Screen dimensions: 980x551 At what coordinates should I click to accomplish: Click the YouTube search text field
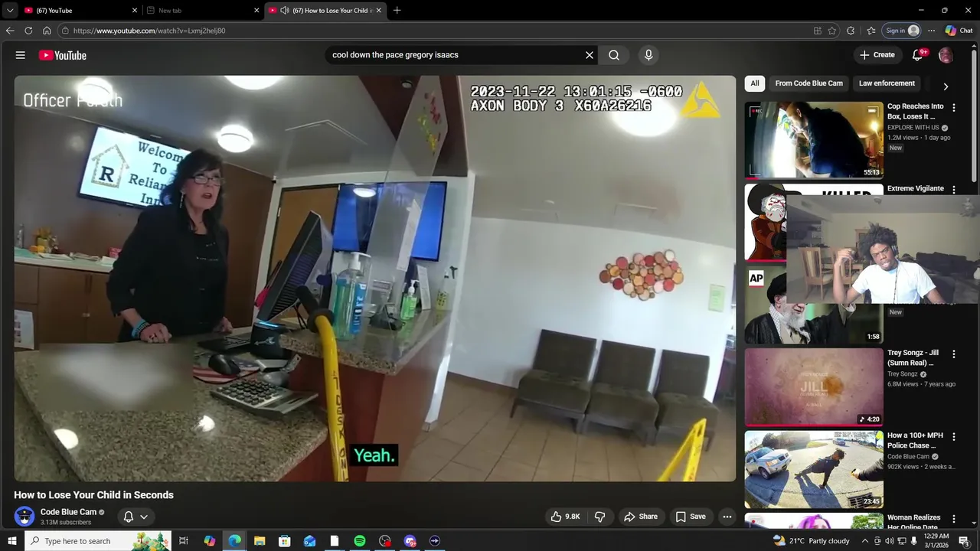456,55
